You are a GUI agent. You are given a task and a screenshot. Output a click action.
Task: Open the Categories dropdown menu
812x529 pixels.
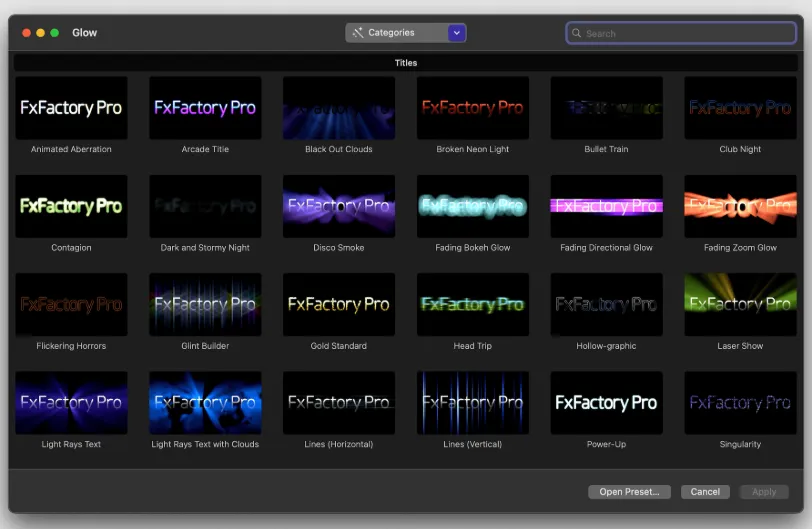coord(406,33)
